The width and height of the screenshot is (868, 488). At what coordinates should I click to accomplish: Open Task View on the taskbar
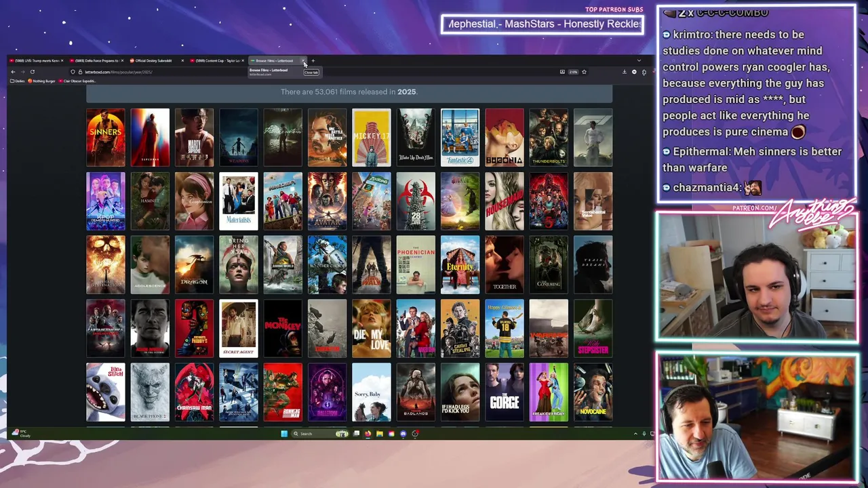tap(356, 434)
